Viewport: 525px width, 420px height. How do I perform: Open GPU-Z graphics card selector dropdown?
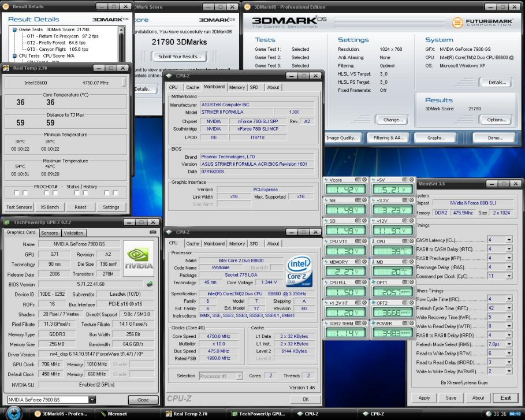tap(92, 400)
